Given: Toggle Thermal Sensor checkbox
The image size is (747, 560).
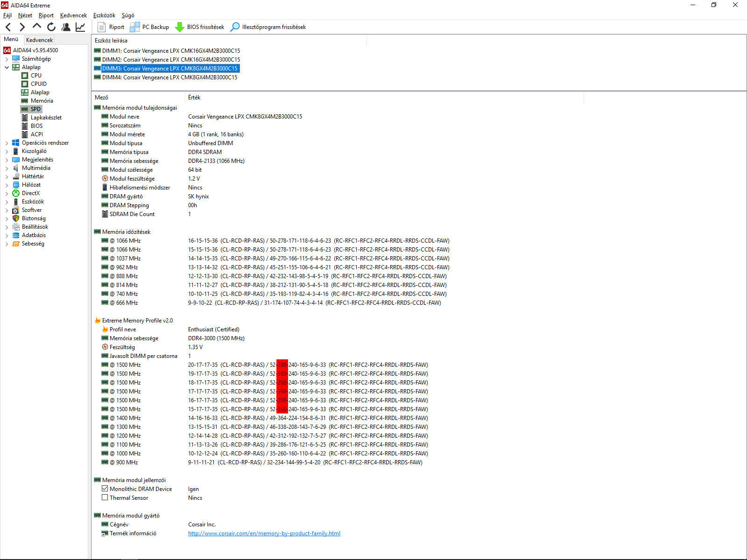Looking at the screenshot, I should [105, 497].
